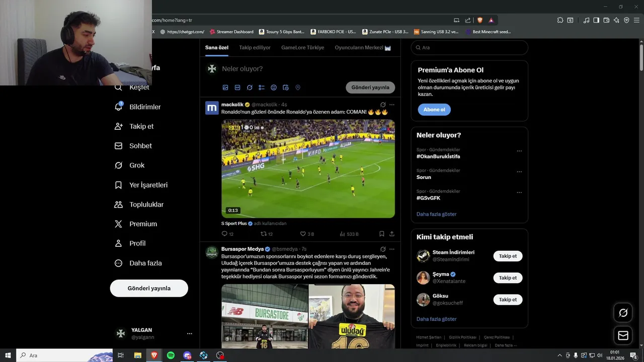Switch to GameLore Türkiye tab

(x=303, y=48)
